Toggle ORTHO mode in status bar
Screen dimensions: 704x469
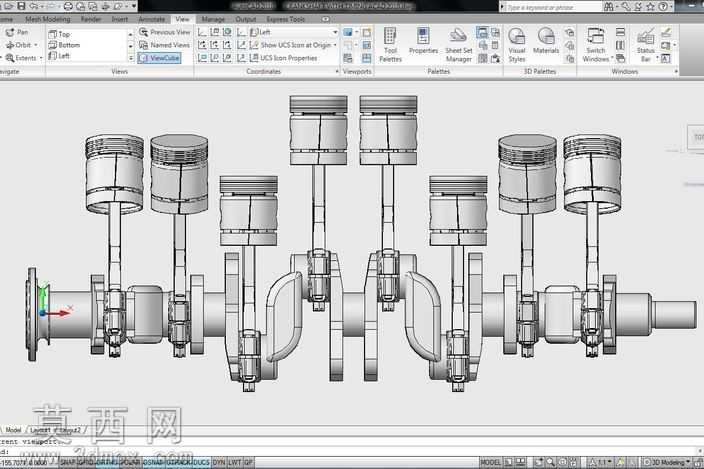[x=107, y=462]
